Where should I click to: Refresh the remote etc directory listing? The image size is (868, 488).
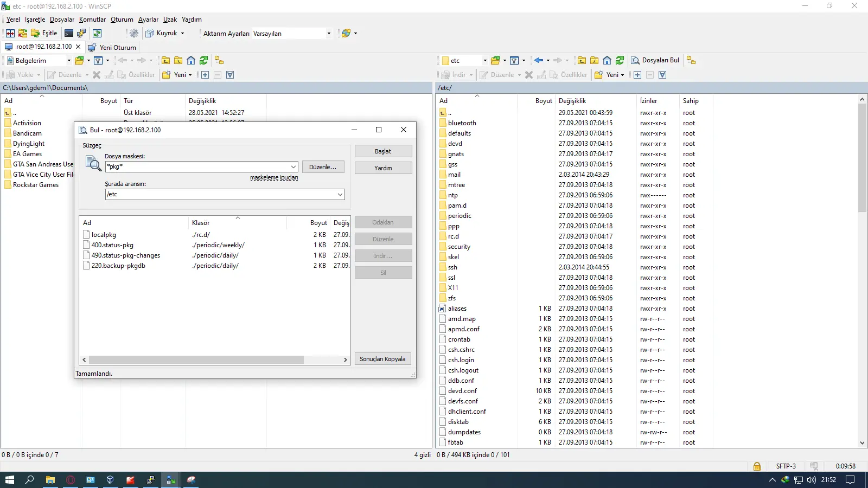tap(620, 60)
